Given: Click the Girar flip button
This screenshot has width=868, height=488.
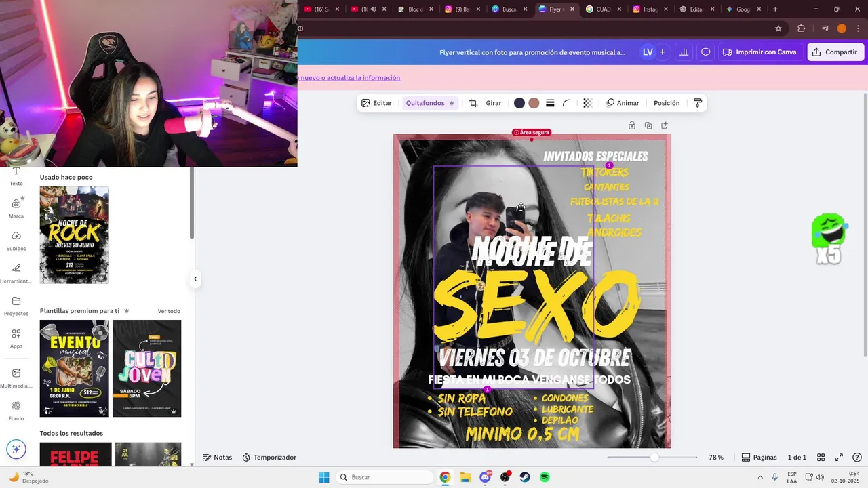Looking at the screenshot, I should click(x=494, y=103).
